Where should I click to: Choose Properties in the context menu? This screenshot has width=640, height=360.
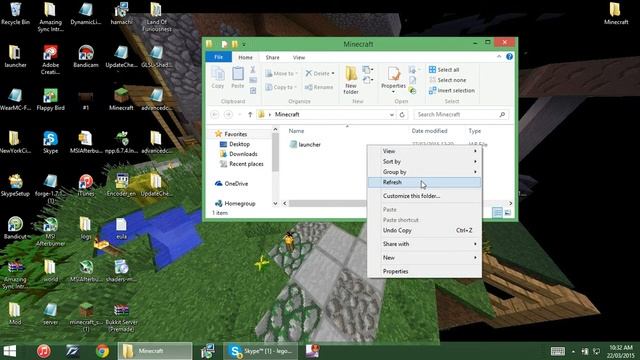coord(424,271)
